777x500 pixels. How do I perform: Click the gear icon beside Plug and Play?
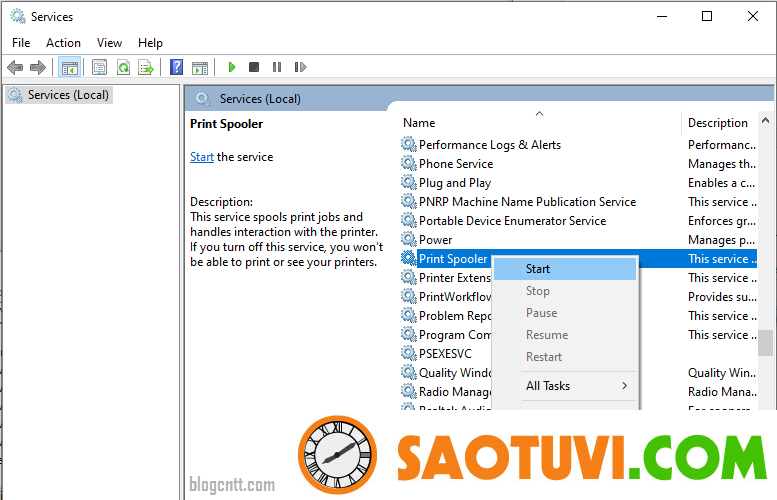click(x=408, y=182)
